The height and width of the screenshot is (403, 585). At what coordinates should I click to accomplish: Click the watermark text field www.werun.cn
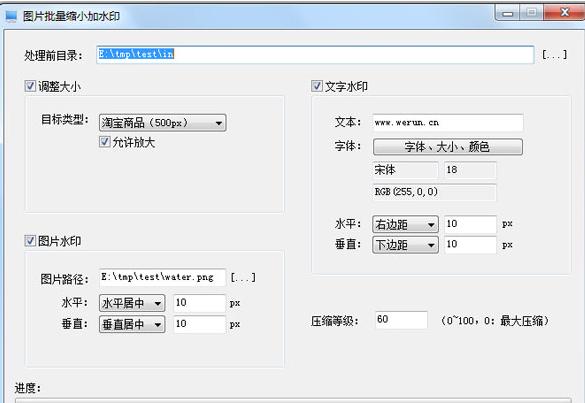(448, 123)
